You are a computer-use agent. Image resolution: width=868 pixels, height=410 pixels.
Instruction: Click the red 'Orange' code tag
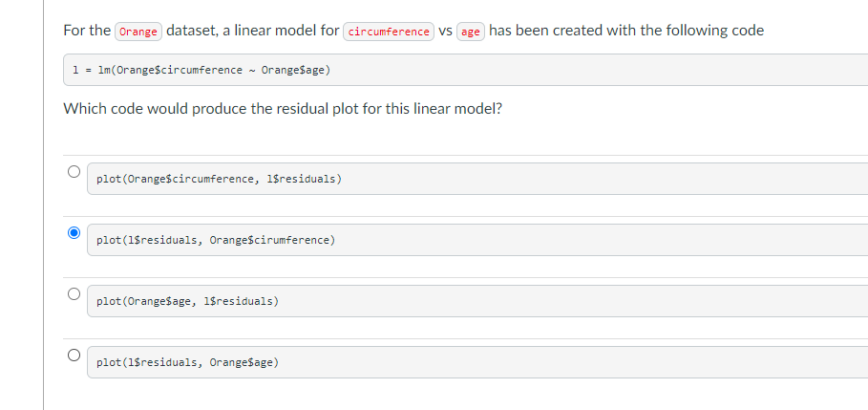138,32
